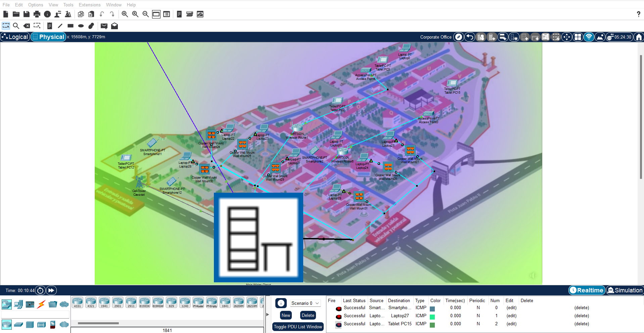Image resolution: width=644 pixels, height=333 pixels.
Task: Select the Draw Ellipse tool
Action: pyautogui.click(x=81, y=26)
